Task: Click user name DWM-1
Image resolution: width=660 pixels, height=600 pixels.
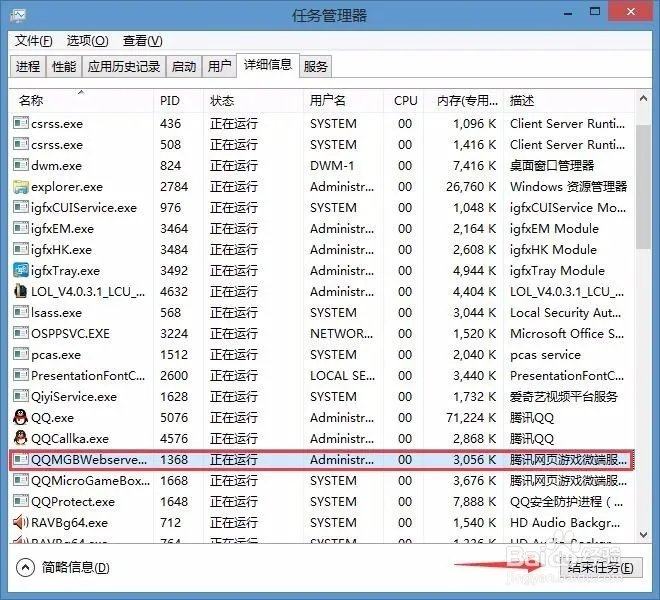Action: (332, 165)
